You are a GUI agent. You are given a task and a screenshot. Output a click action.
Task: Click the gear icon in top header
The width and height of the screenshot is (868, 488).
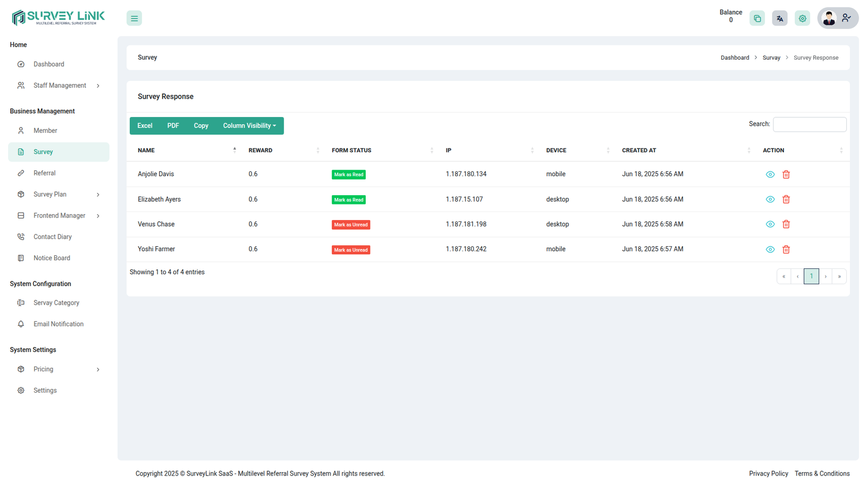[802, 18]
